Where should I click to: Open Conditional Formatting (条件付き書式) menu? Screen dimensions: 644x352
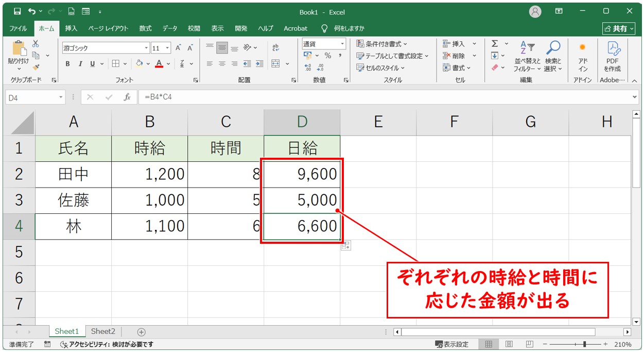click(381, 44)
